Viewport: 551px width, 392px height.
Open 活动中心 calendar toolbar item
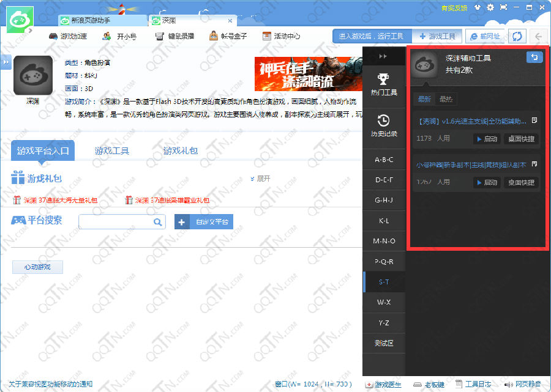coord(281,36)
